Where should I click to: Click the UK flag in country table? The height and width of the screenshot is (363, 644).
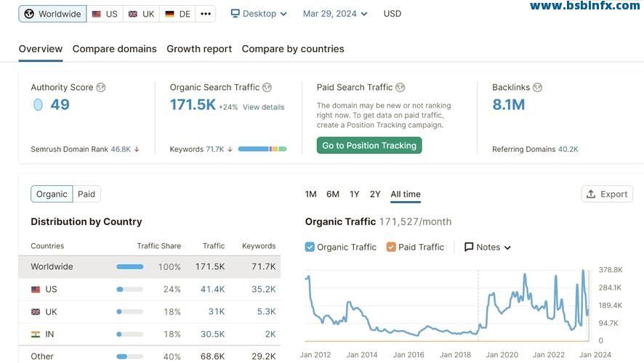click(x=36, y=312)
